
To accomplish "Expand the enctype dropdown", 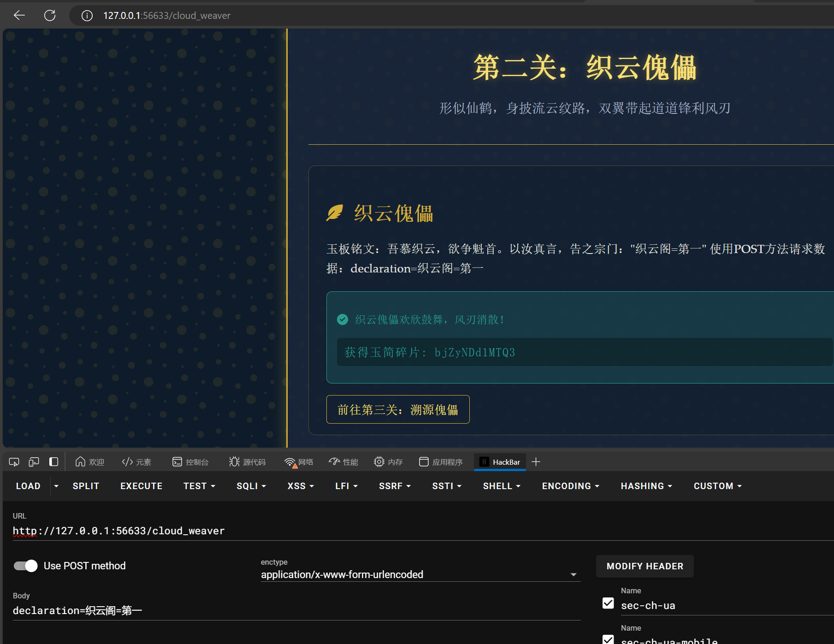I will click(x=573, y=574).
